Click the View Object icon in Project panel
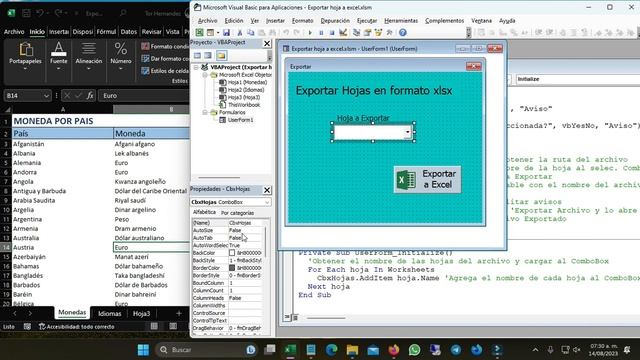640x360 pixels. click(x=209, y=56)
